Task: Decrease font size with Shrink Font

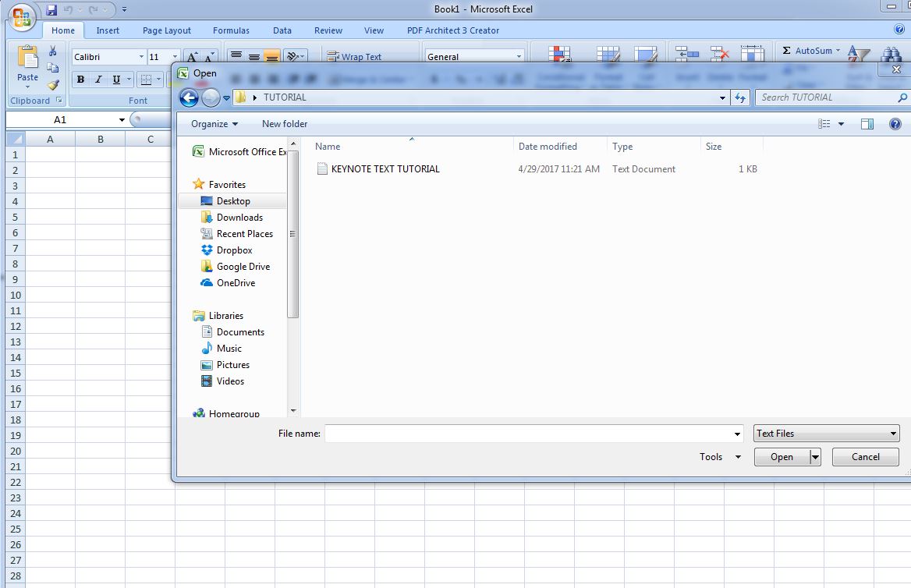Action: pyautogui.click(x=209, y=56)
